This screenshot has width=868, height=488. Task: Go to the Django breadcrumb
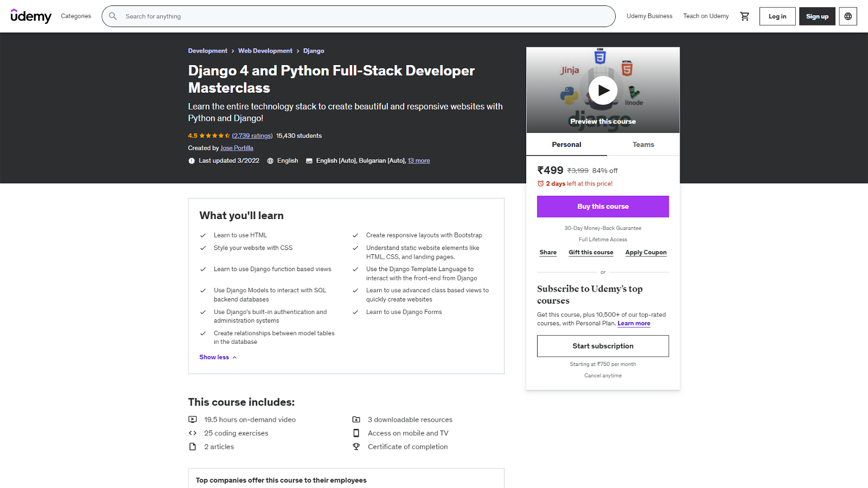(x=314, y=51)
